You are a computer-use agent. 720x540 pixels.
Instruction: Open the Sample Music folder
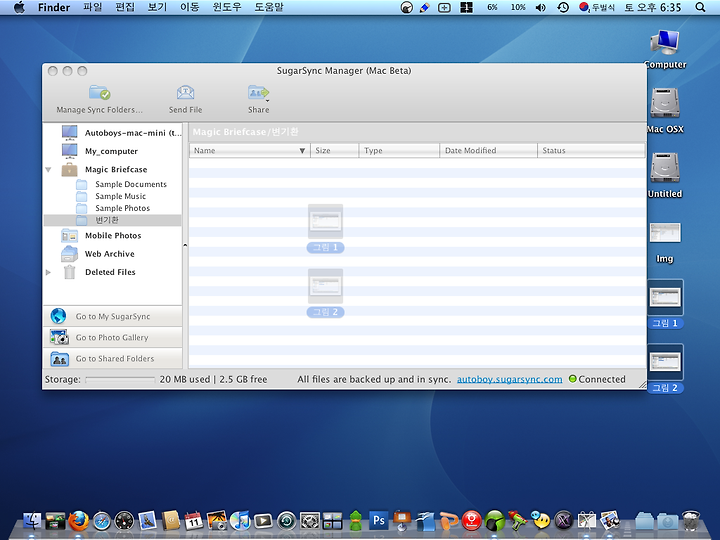(x=111, y=196)
